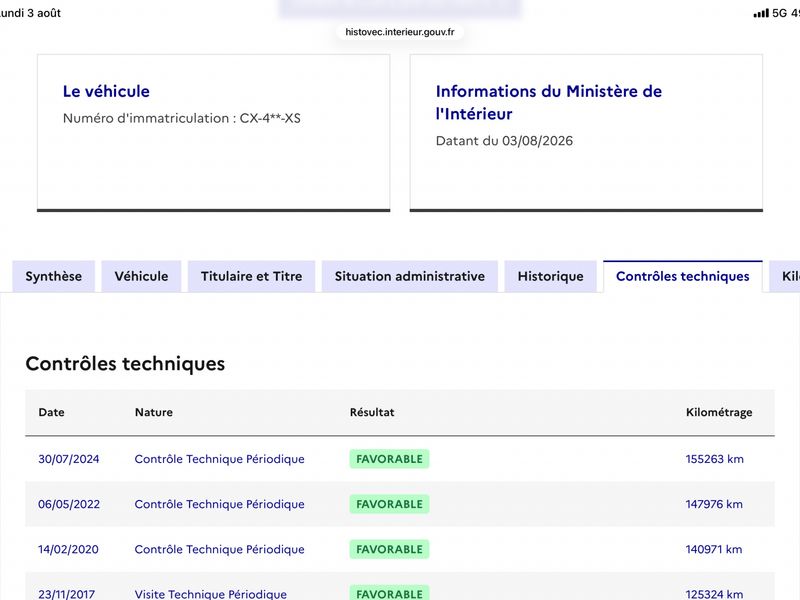Click the Le véhicule card title
The width and height of the screenshot is (800, 600).
point(106,91)
